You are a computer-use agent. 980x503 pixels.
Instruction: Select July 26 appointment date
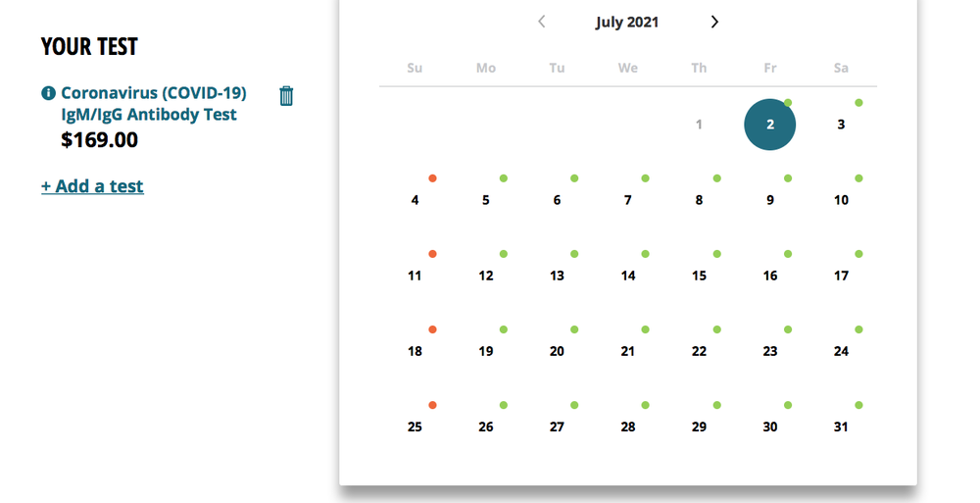(x=486, y=427)
